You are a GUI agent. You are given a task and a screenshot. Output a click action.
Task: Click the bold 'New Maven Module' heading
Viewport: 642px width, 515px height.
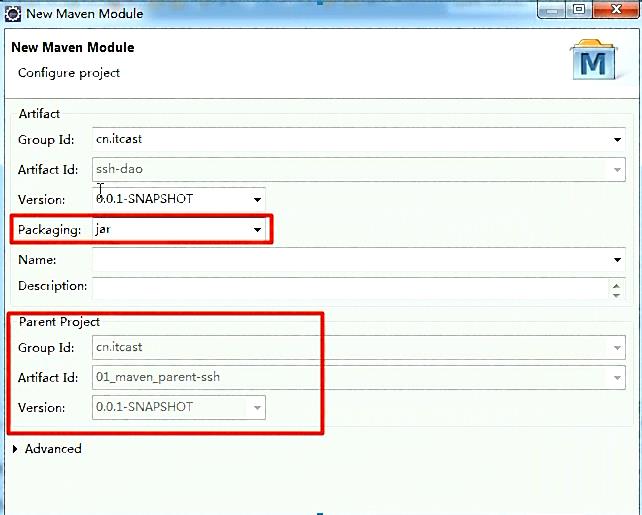72,47
